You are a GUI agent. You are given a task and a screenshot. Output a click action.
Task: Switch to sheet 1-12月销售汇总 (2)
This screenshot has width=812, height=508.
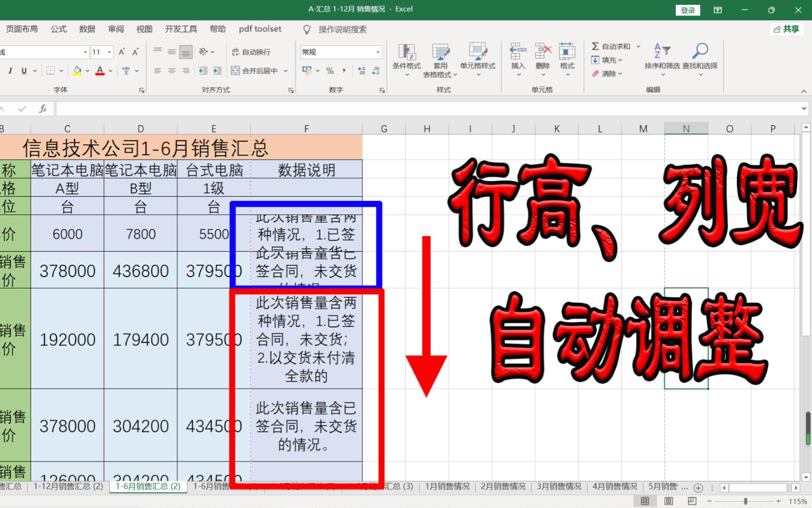(x=68, y=486)
